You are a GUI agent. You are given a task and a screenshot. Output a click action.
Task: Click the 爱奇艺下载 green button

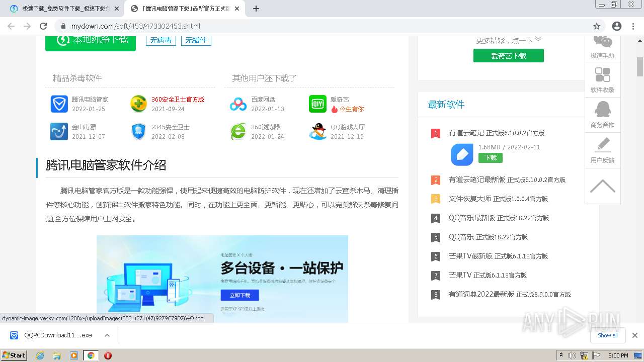tap(508, 56)
